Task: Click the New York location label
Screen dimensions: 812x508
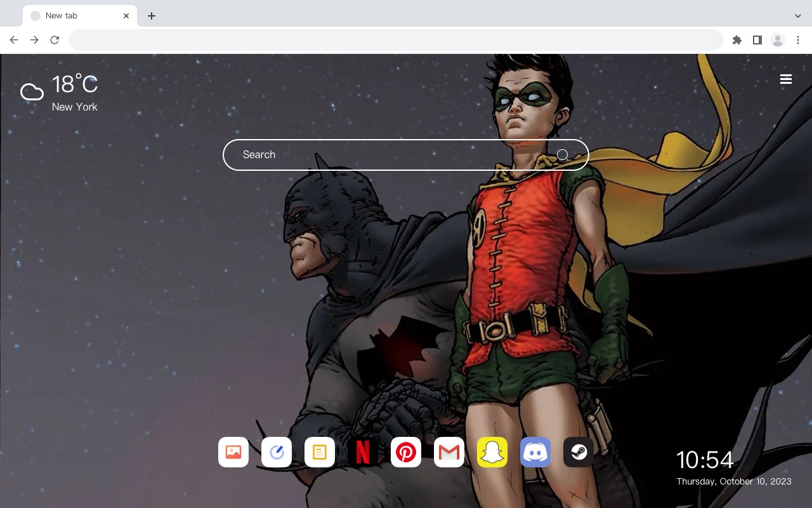Action: click(75, 107)
